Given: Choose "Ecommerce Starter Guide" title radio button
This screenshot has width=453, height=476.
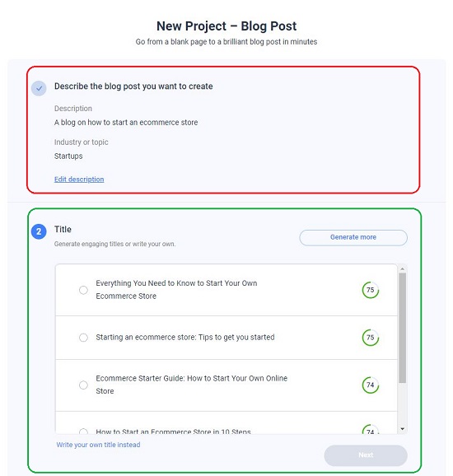Looking at the screenshot, I should click(x=83, y=385).
